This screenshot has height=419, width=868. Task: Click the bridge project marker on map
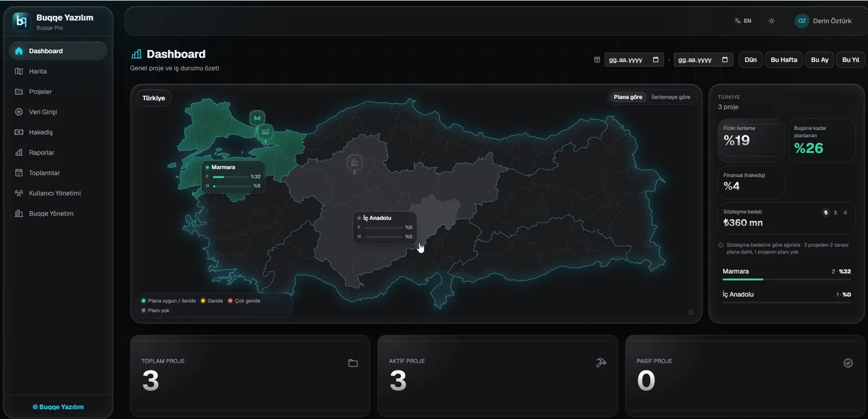pos(257,118)
